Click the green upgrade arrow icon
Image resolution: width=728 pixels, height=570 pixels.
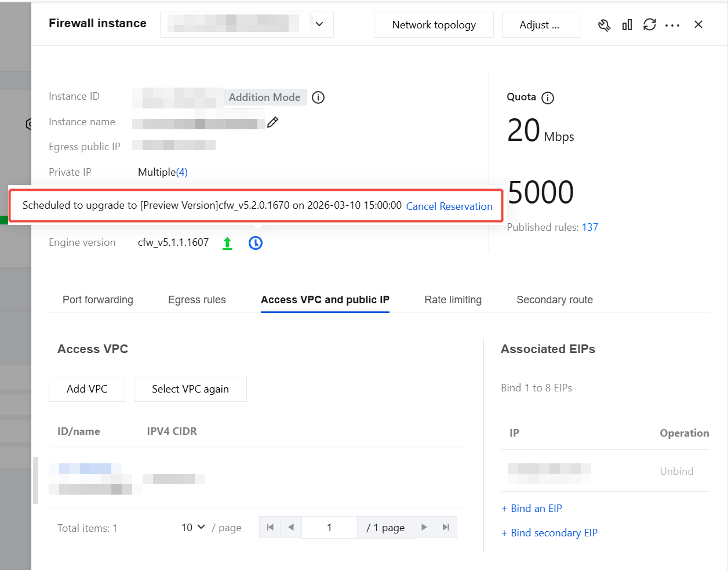pos(227,244)
